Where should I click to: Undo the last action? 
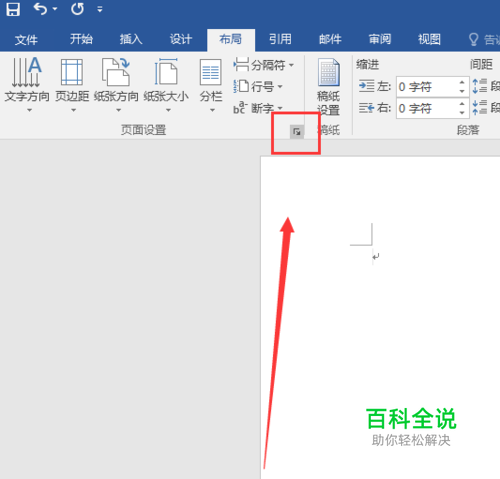coord(40,9)
